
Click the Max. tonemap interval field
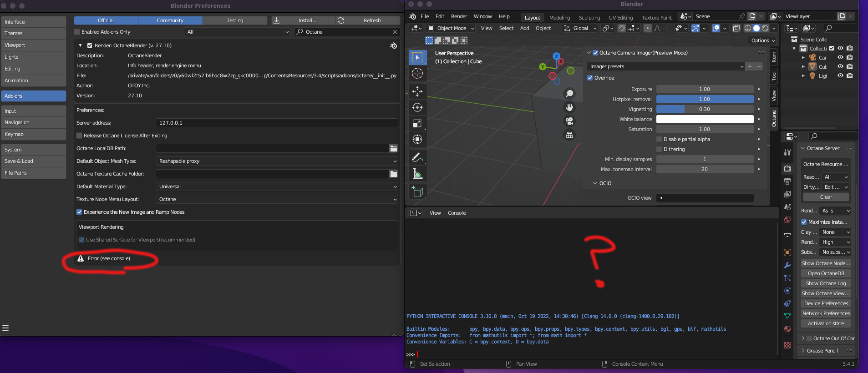click(x=705, y=169)
